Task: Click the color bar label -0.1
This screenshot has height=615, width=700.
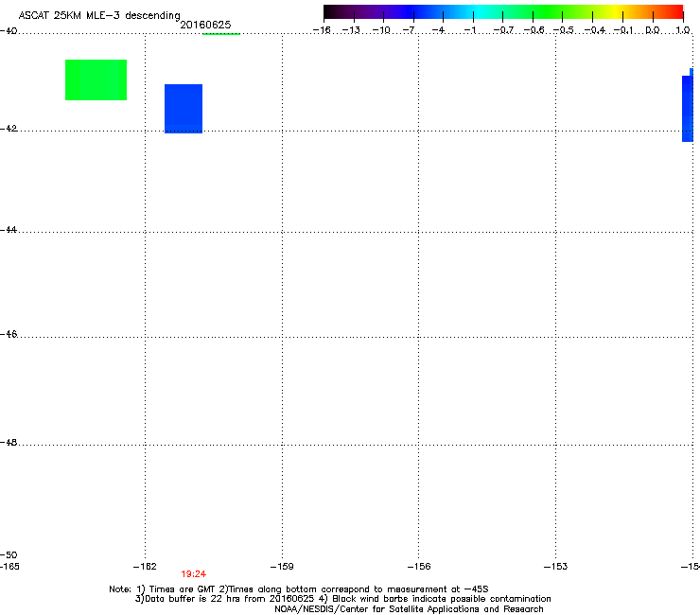Action: tap(623, 30)
